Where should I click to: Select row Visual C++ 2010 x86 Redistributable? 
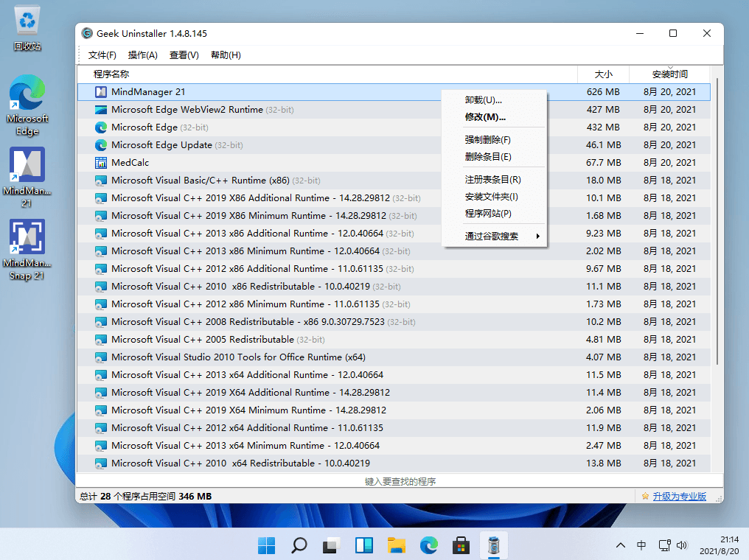394,287
